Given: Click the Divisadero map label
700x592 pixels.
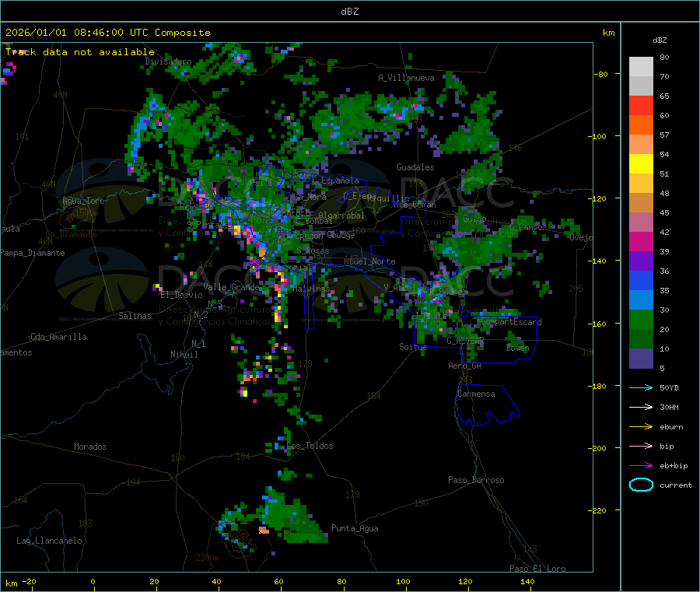Looking at the screenshot, I should pyautogui.click(x=168, y=61).
